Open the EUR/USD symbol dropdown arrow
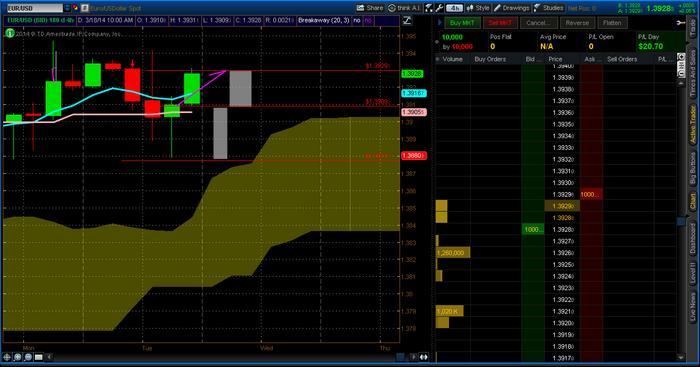 pyautogui.click(x=67, y=8)
